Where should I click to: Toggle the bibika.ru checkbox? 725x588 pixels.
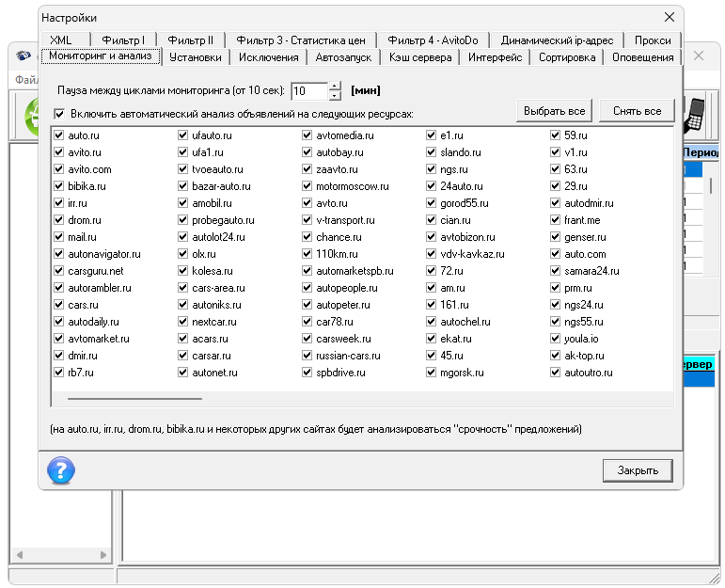pyautogui.click(x=58, y=186)
